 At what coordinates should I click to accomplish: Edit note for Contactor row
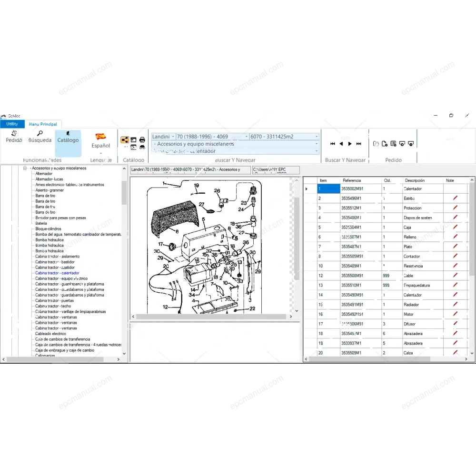coord(455,256)
